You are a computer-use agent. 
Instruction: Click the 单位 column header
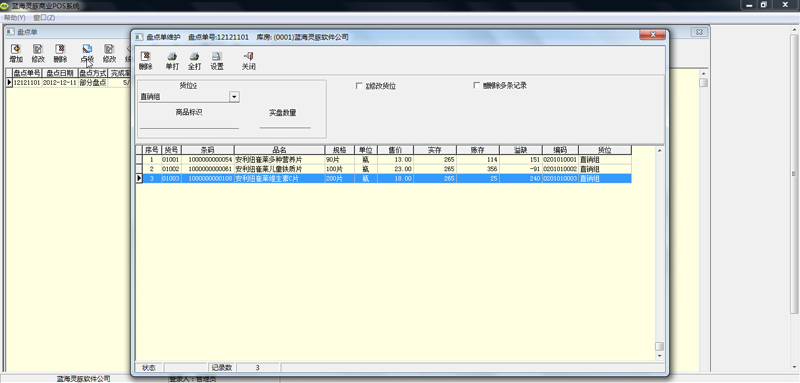[366, 150]
